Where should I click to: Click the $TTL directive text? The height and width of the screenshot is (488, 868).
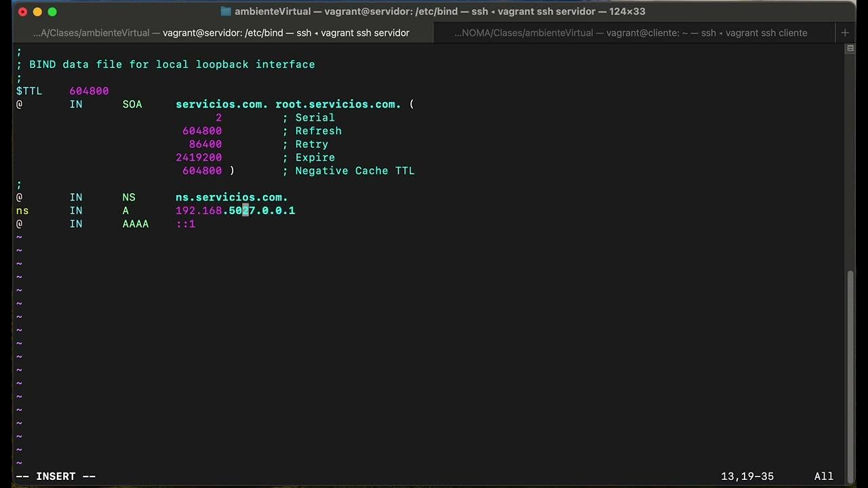(x=29, y=91)
